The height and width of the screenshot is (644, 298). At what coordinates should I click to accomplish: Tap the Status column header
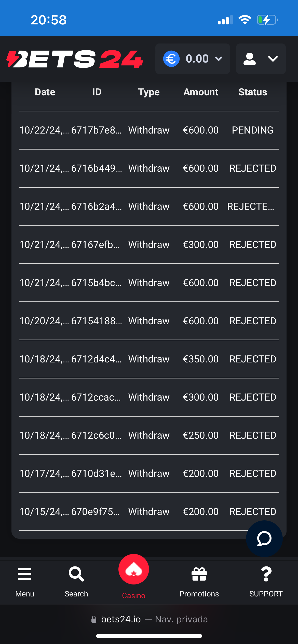click(253, 92)
